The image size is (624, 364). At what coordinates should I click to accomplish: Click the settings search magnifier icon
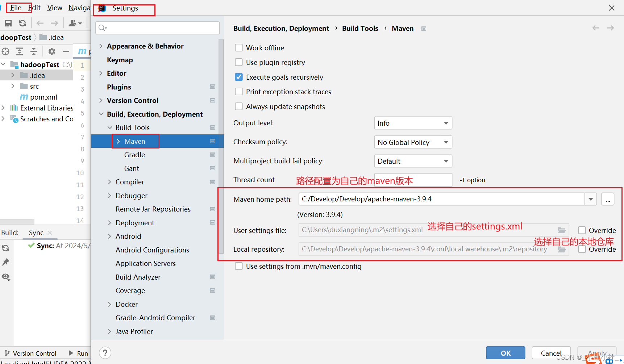(103, 28)
